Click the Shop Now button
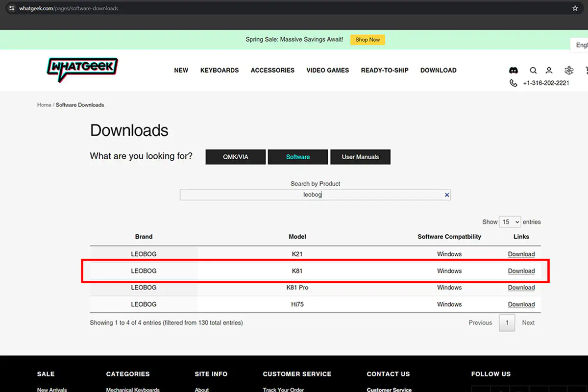The image size is (588, 392). pos(367,40)
